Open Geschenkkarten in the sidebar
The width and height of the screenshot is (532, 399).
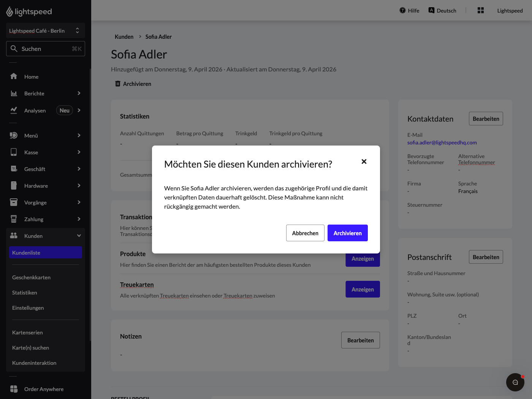click(x=31, y=277)
